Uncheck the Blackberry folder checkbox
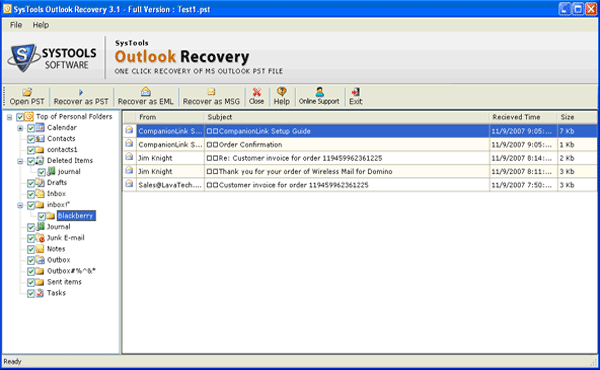The width and height of the screenshot is (600, 370). 42,217
